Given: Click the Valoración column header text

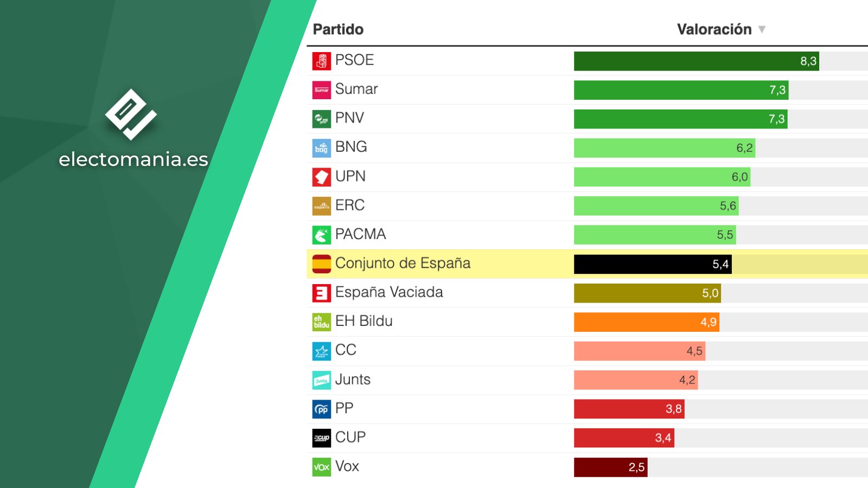Looking at the screenshot, I should 714,29.
